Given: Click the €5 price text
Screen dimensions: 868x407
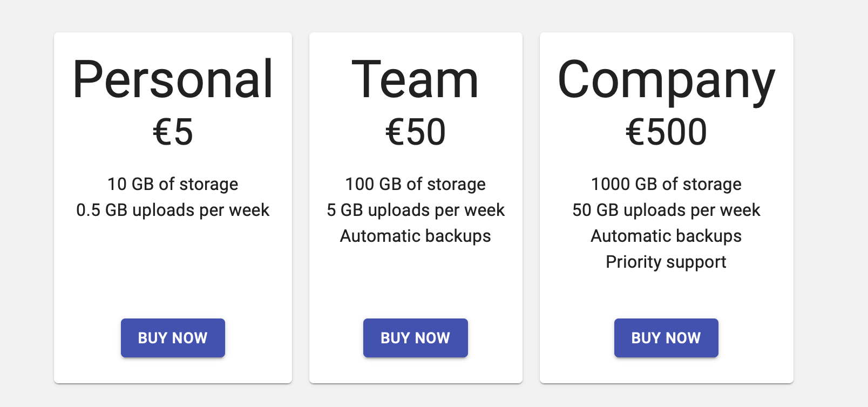Looking at the screenshot, I should coord(173,132).
